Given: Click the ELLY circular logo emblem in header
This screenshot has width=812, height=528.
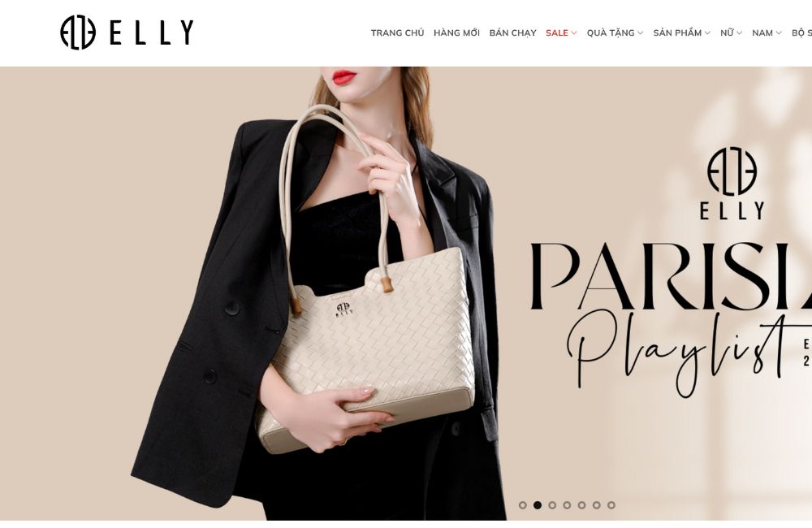Looking at the screenshot, I should pyautogui.click(x=78, y=32).
